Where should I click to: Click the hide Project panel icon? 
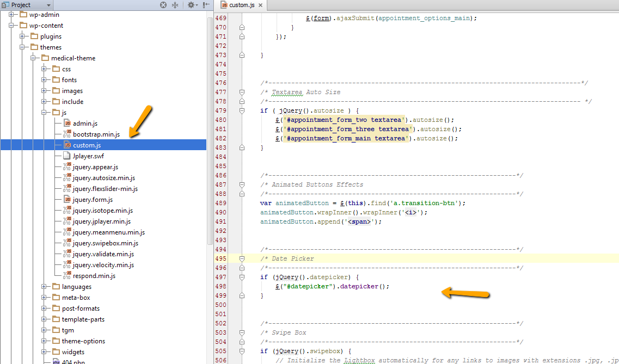[206, 5]
